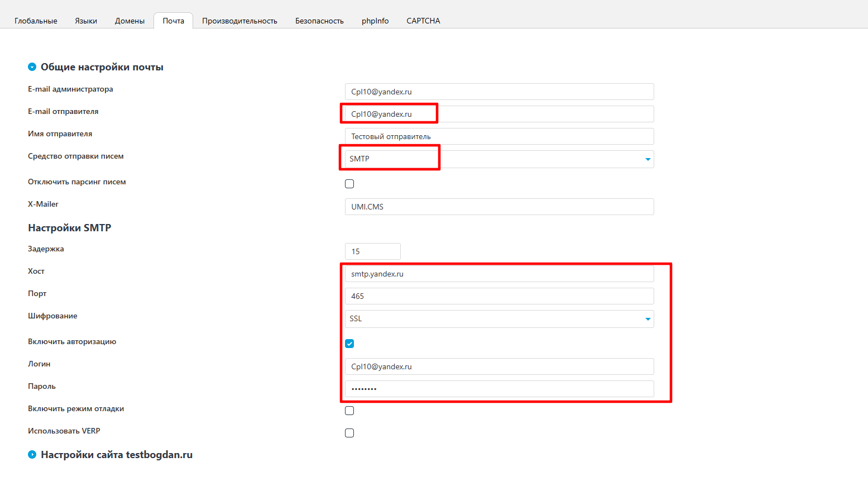The width and height of the screenshot is (868, 481).
Task: Switch to the Глобальные tab
Action: coord(36,21)
